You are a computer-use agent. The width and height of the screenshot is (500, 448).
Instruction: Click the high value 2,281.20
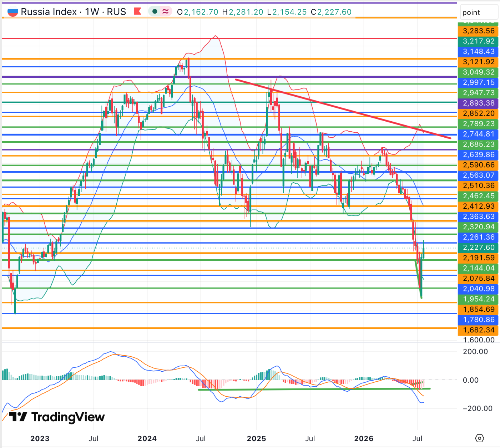[x=246, y=12]
